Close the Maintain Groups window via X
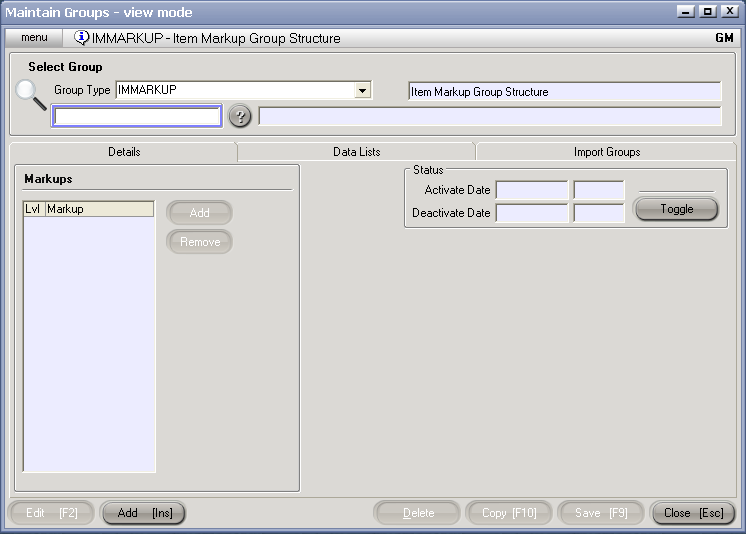 (729, 11)
